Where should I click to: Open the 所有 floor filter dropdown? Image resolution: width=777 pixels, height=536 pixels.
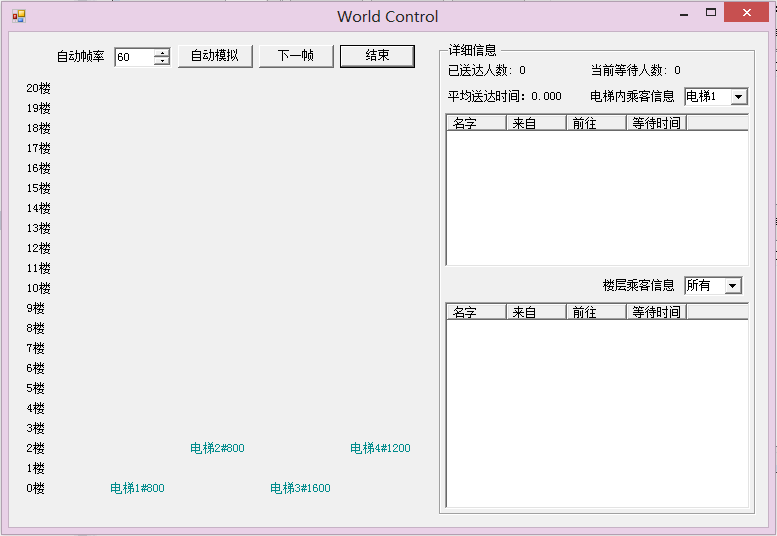pyautogui.click(x=732, y=286)
